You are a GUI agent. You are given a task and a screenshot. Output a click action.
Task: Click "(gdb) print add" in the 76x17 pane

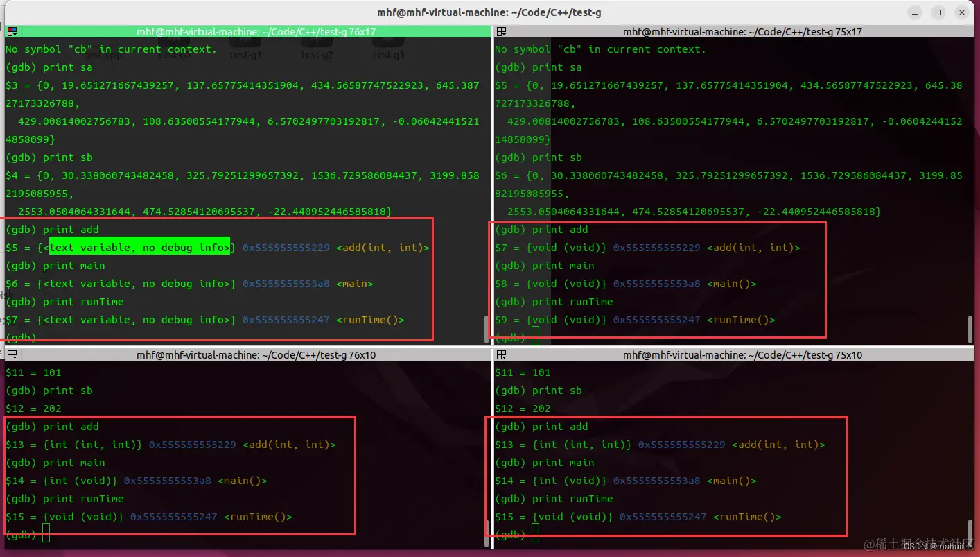click(x=52, y=230)
